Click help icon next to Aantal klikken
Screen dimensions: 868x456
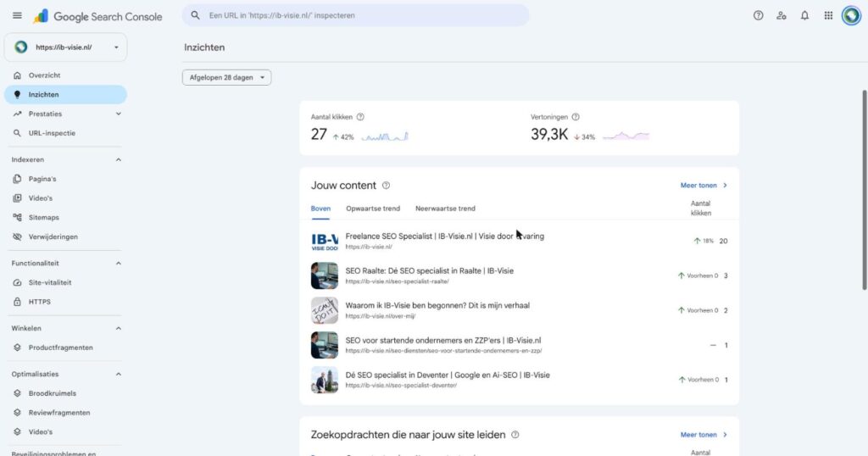point(360,117)
